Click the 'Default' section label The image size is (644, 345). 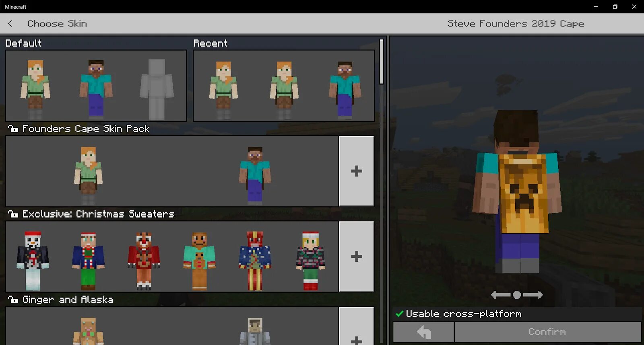pos(23,43)
